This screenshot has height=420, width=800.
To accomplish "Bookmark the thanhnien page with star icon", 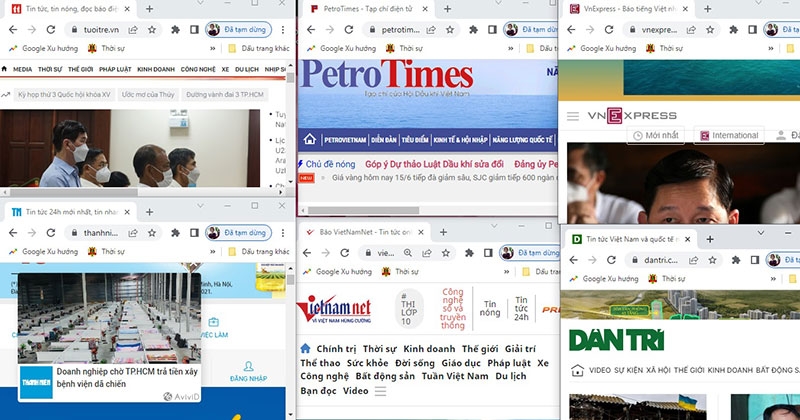I will coord(152,233).
